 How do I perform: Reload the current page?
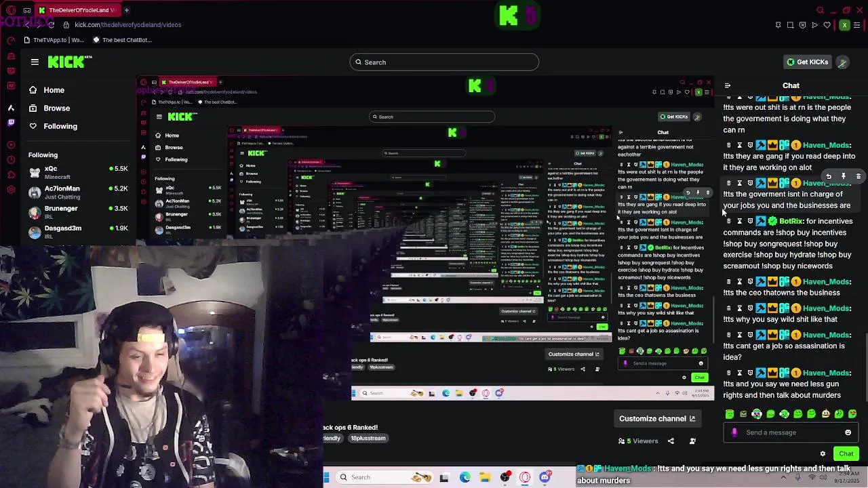tap(51, 25)
